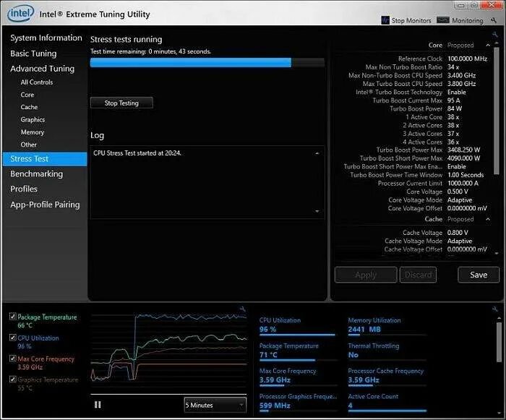Toggle CPU Utilization checkbox

click(x=12, y=338)
